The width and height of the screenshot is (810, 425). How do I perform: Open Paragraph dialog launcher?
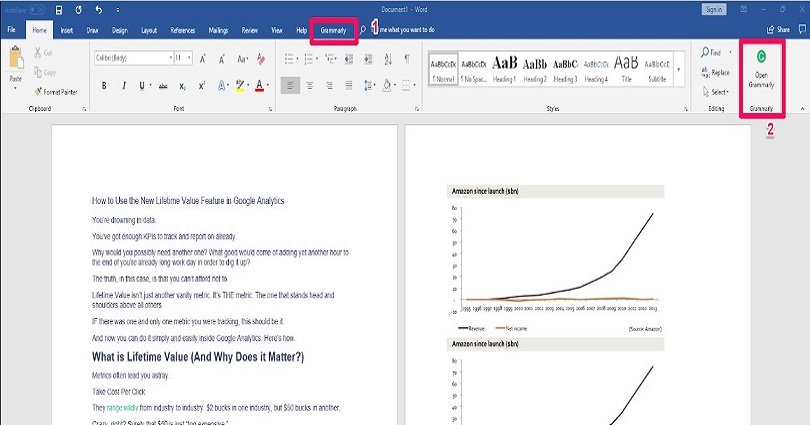(x=417, y=109)
